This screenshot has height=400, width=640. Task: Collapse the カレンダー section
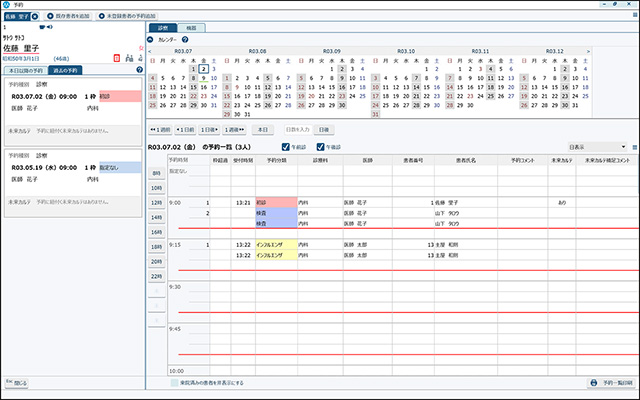click(152, 39)
